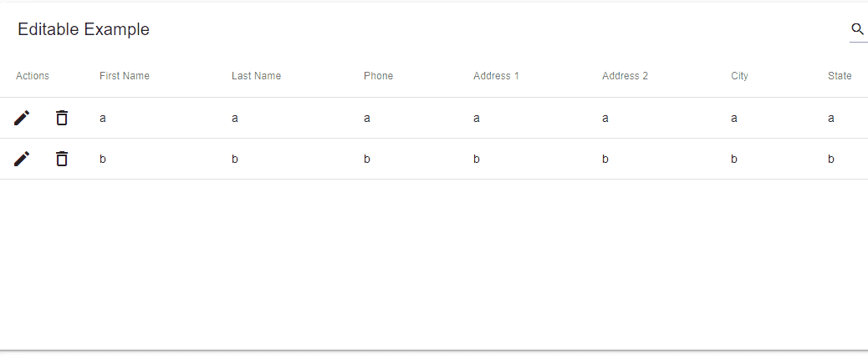Select Address 2 cell in row 'b'

click(605, 160)
